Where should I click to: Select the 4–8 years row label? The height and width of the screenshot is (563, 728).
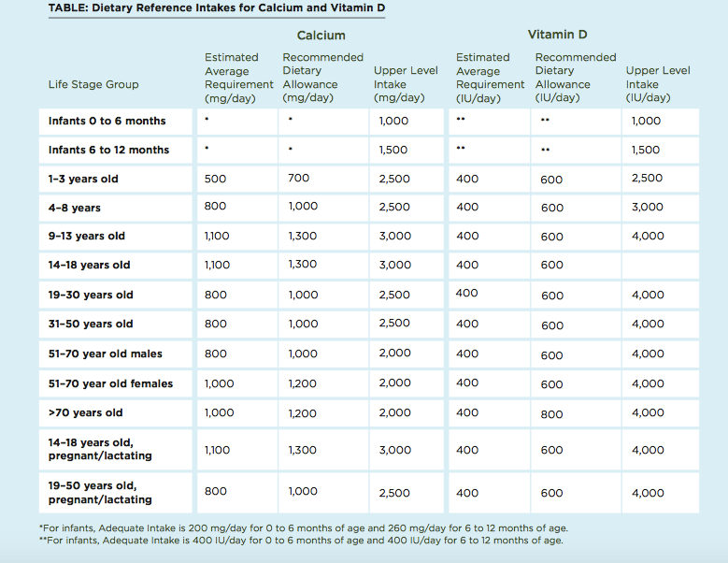pos(74,208)
